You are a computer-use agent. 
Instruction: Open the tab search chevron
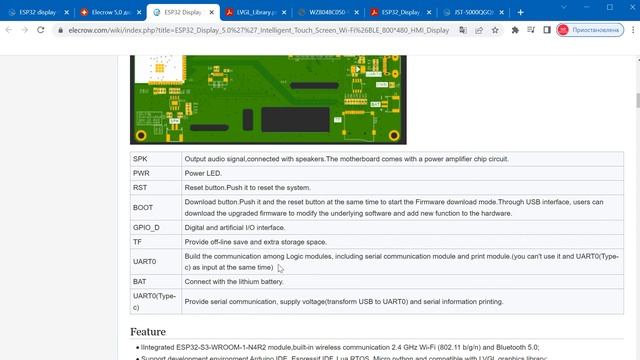(x=564, y=7)
